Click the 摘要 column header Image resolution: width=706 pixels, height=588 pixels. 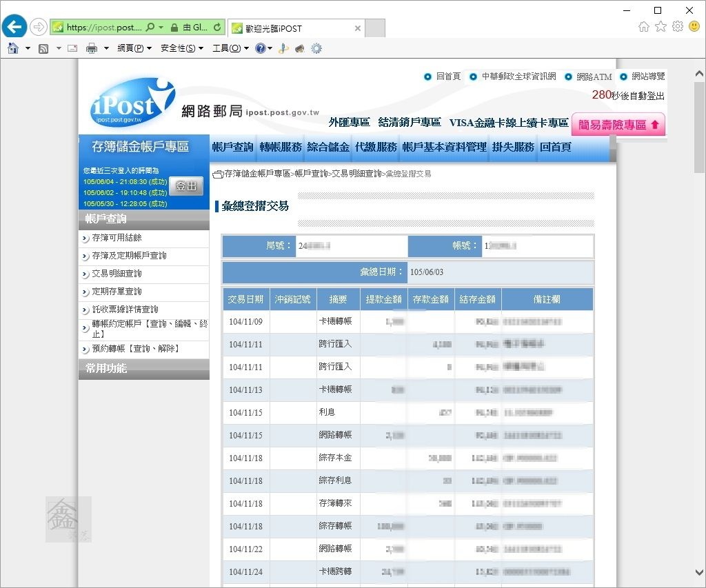(338, 299)
